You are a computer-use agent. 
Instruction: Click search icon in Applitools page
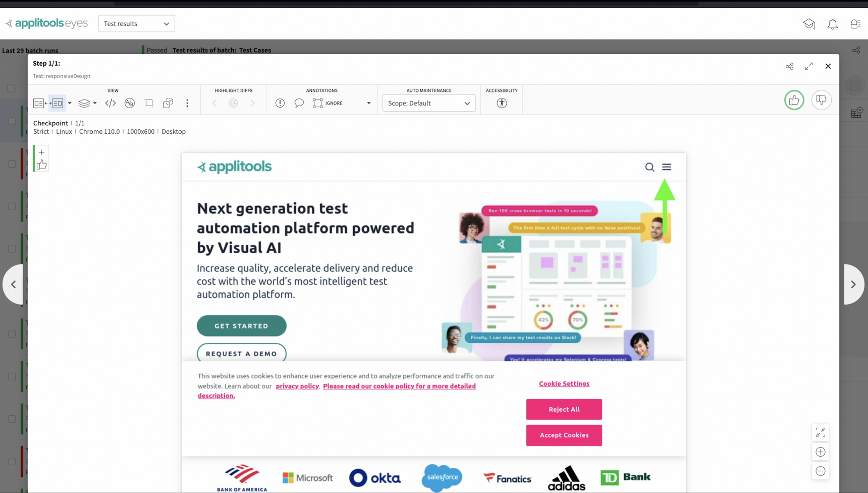[x=649, y=167]
